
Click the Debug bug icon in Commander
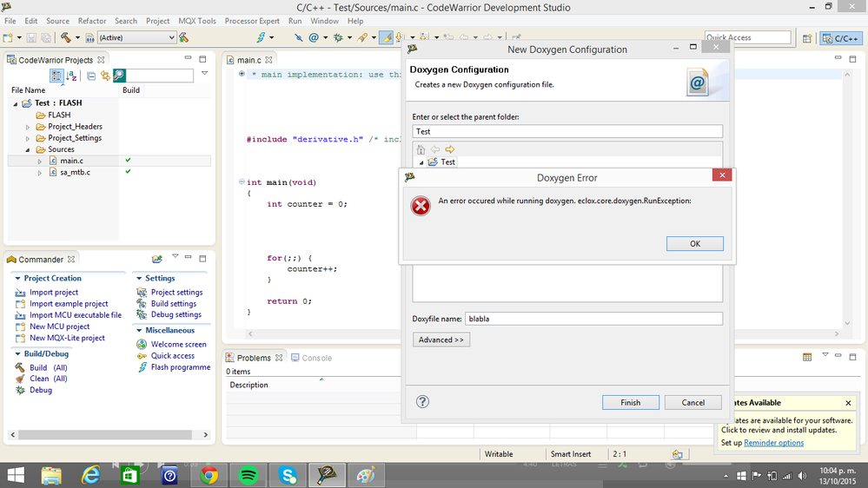tap(20, 390)
